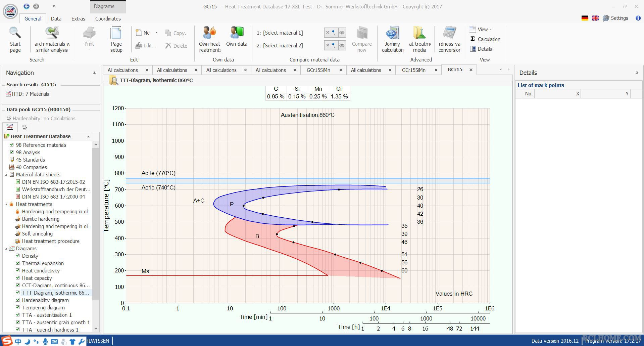Screen dimensions: 644x346
Task: Launch Jominy calculation
Action: [392, 39]
